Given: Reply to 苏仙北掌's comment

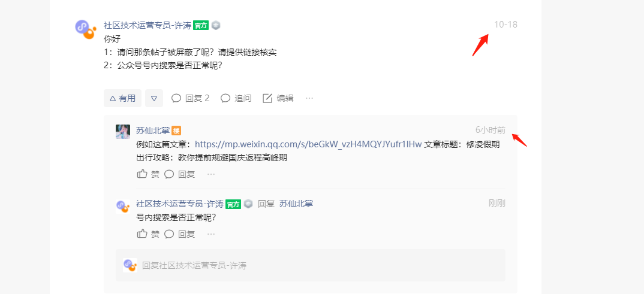Looking at the screenshot, I should pyautogui.click(x=179, y=174).
